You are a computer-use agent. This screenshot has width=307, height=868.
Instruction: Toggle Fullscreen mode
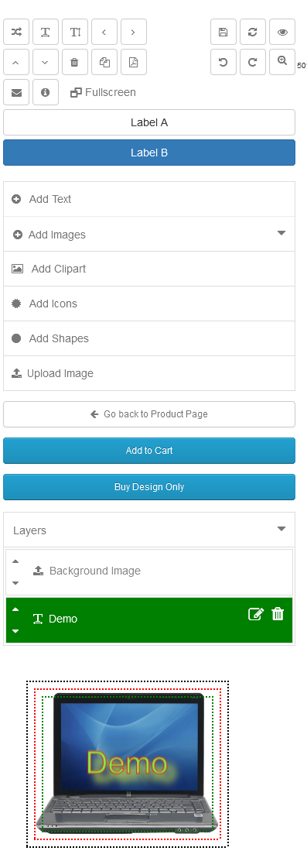point(103,92)
